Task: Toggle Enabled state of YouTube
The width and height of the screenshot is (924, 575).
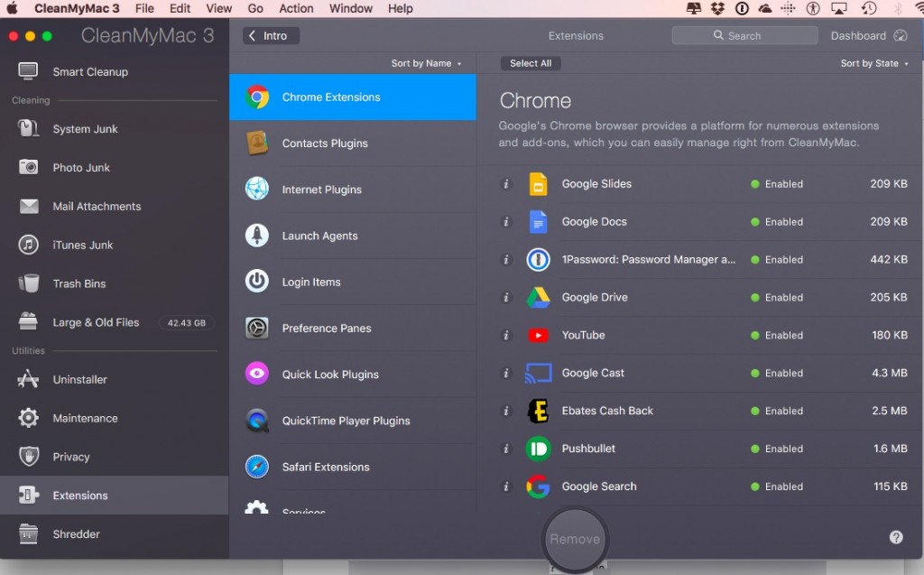Action: point(777,335)
